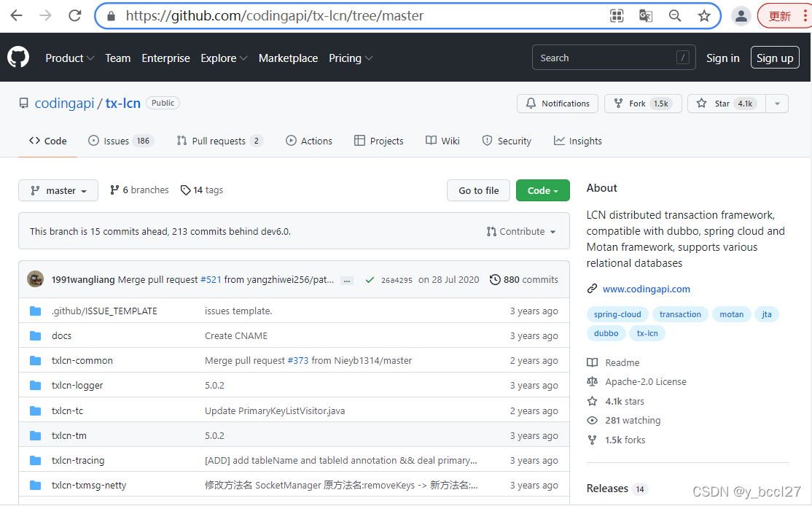Image resolution: width=812 pixels, height=506 pixels.
Task: Click the txlcn-logger folder icon
Action: click(35, 385)
